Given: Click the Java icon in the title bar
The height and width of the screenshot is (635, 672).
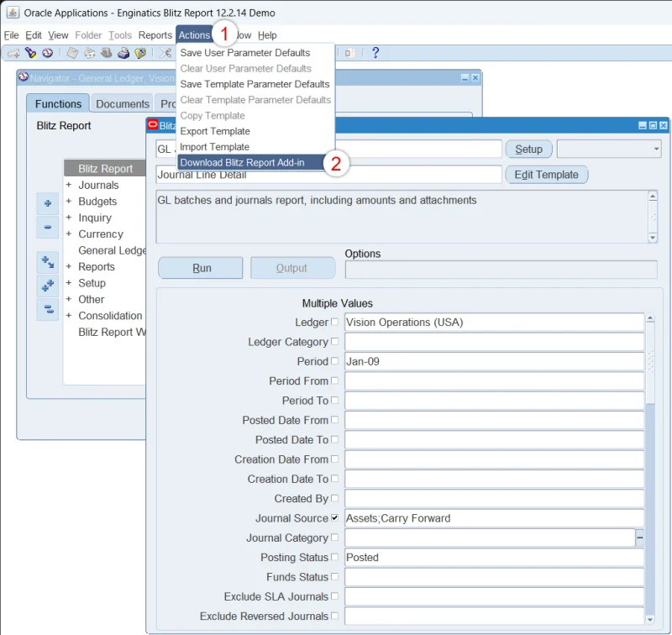Looking at the screenshot, I should coord(13,13).
